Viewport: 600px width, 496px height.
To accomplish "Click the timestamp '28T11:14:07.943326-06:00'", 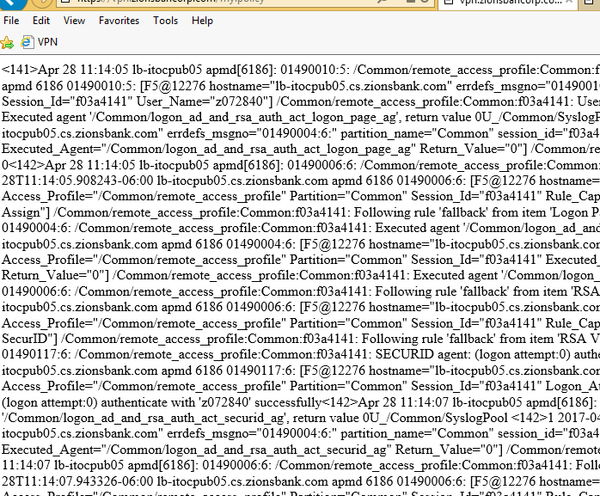I will pyautogui.click(x=78, y=481).
